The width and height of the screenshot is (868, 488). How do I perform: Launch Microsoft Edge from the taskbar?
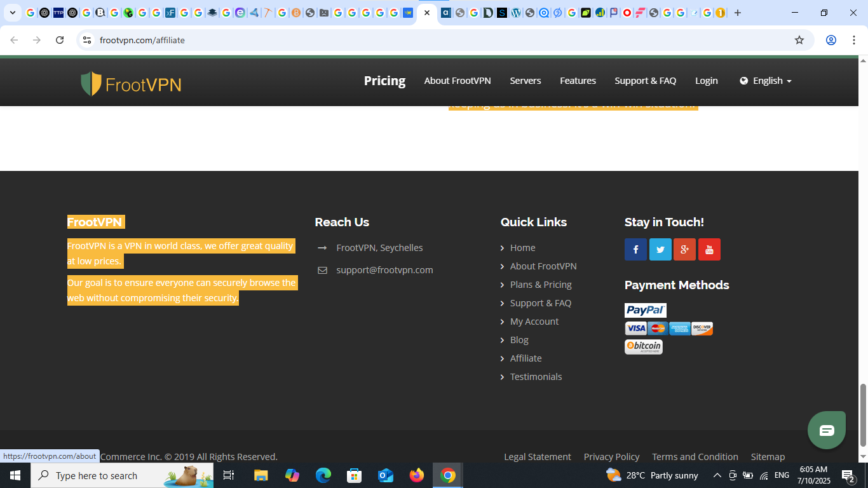(323, 475)
